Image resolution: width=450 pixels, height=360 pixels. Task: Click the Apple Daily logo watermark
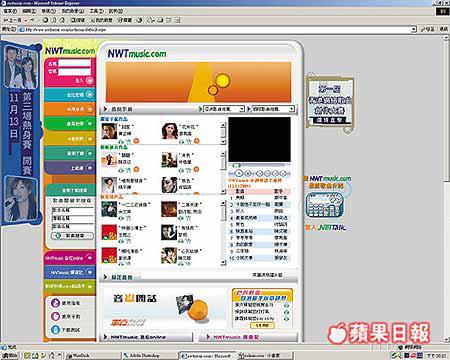379,332
